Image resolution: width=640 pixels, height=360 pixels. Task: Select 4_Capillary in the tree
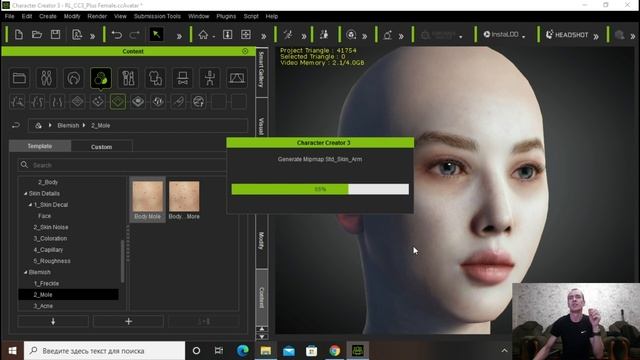(x=48, y=249)
